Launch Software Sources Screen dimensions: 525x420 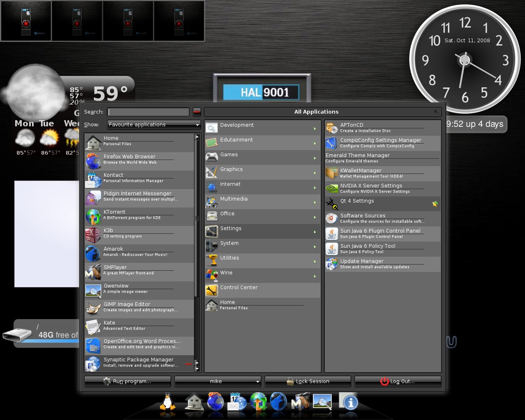click(x=383, y=219)
